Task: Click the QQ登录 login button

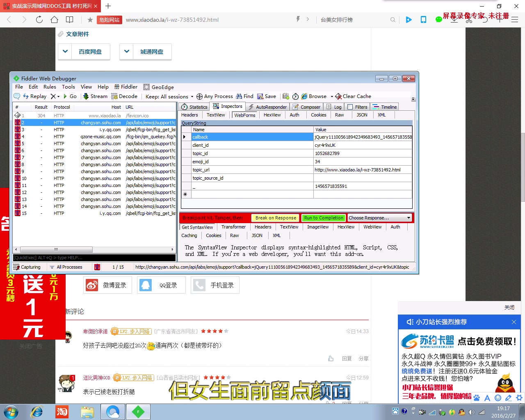Action: 162,285
